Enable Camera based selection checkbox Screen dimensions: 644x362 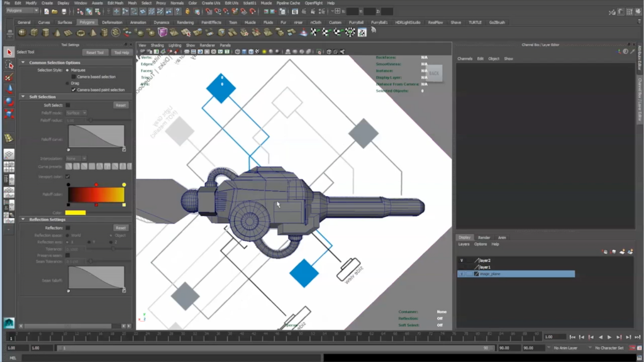[74, 77]
